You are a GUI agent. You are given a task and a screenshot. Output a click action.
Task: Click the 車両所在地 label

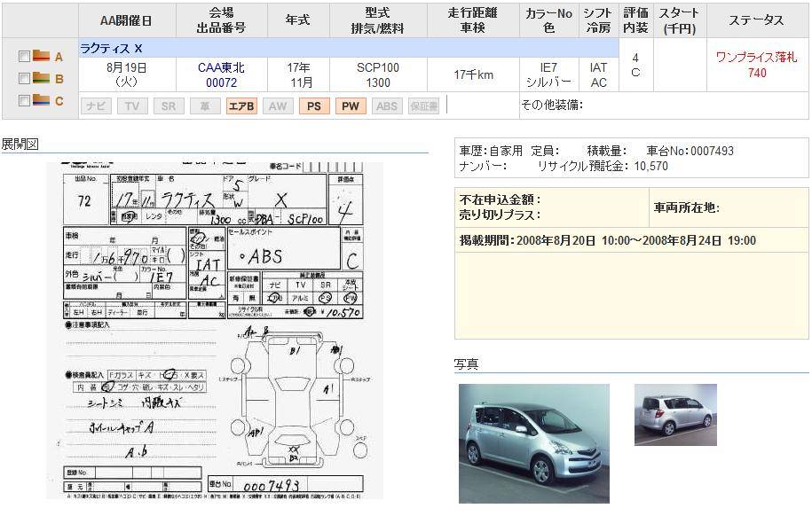click(x=687, y=207)
